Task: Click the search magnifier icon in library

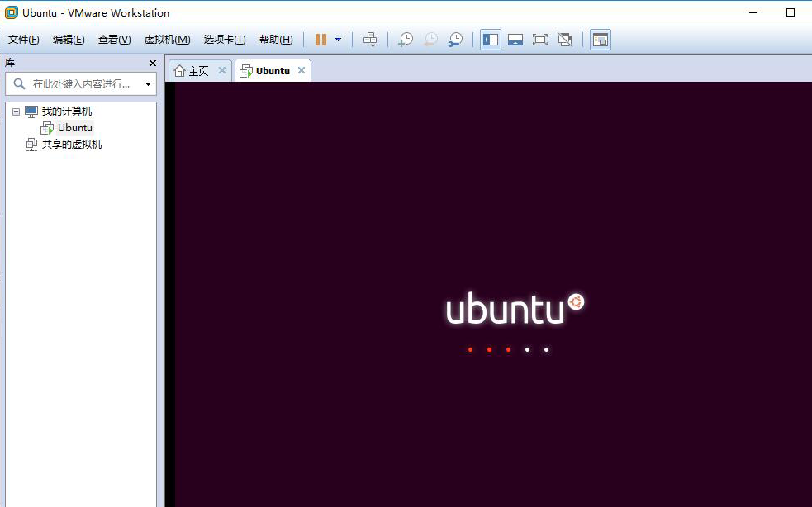Action: click(19, 84)
